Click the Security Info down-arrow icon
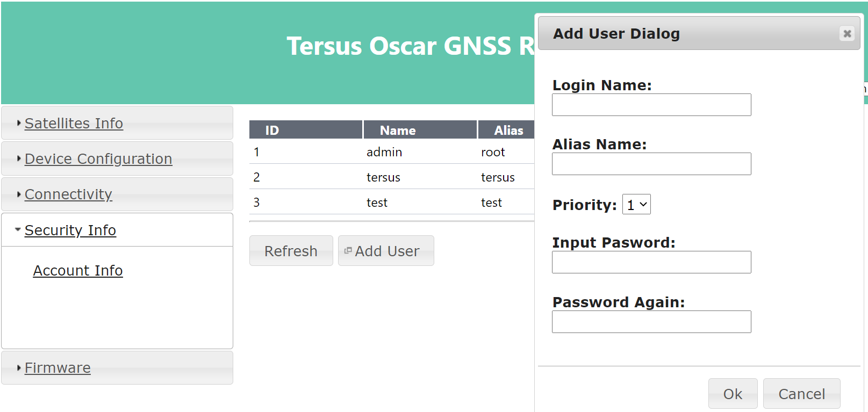Screen dimensions: 868x412 tap(18, 229)
